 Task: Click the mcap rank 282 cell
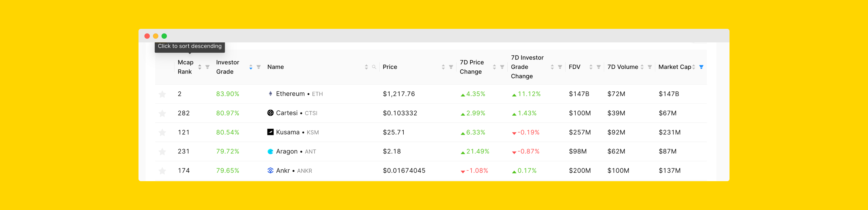tap(184, 113)
